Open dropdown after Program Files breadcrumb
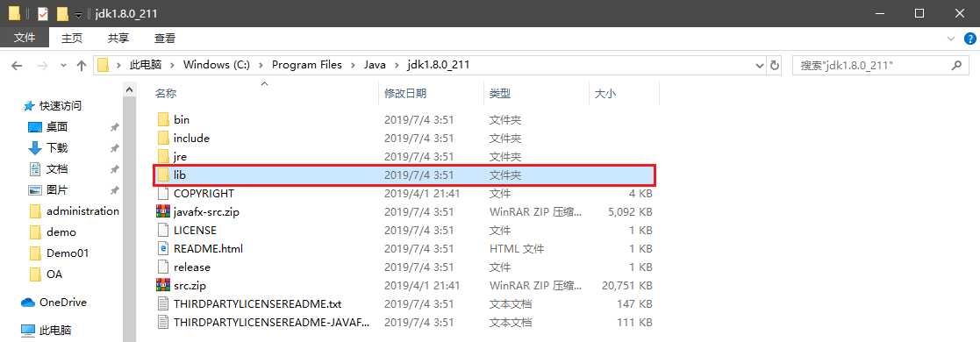980x342 pixels. pos(353,65)
